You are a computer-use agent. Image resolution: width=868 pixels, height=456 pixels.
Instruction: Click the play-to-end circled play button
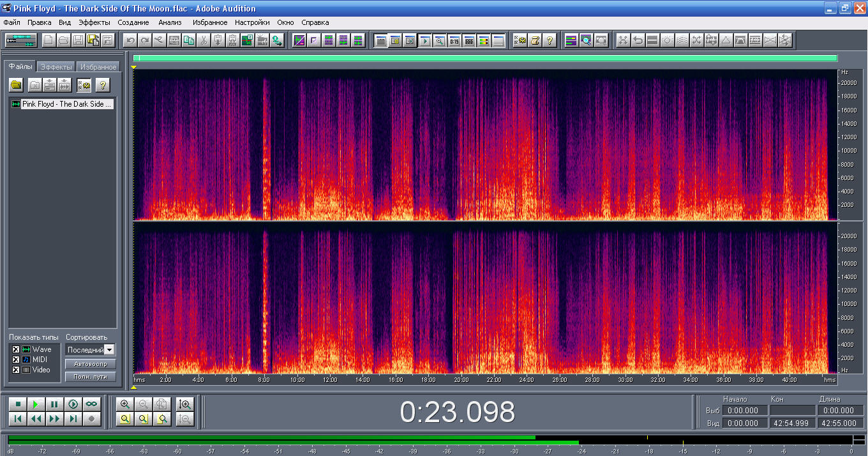[73, 404]
